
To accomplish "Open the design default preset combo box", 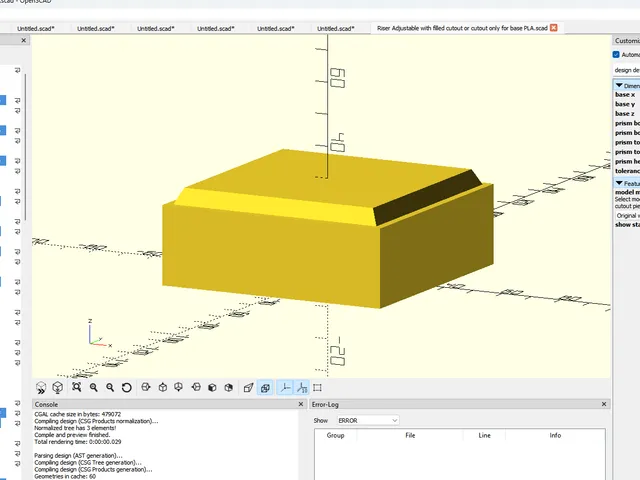I will click(x=627, y=70).
